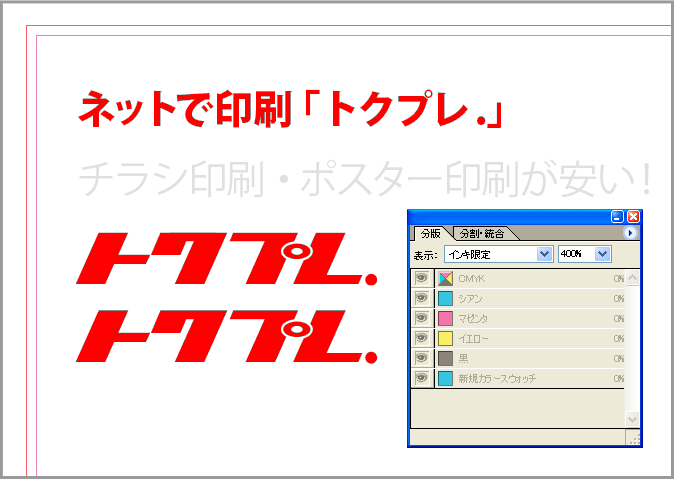Select the シアン row label
This screenshot has height=479, width=674.
[470, 298]
